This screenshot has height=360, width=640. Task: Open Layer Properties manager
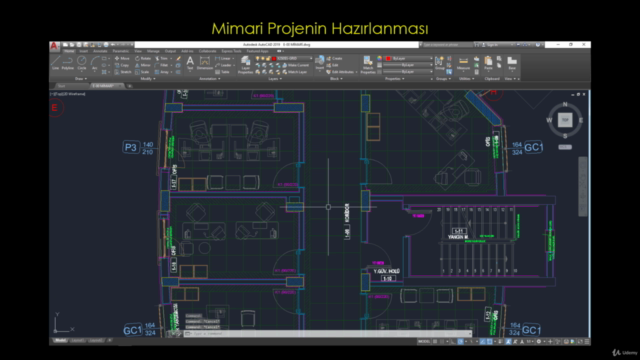pos(245,65)
